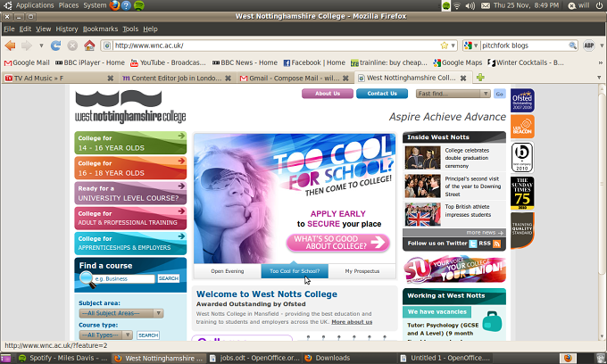Click the Spotify icon in top panel

pos(139,5)
